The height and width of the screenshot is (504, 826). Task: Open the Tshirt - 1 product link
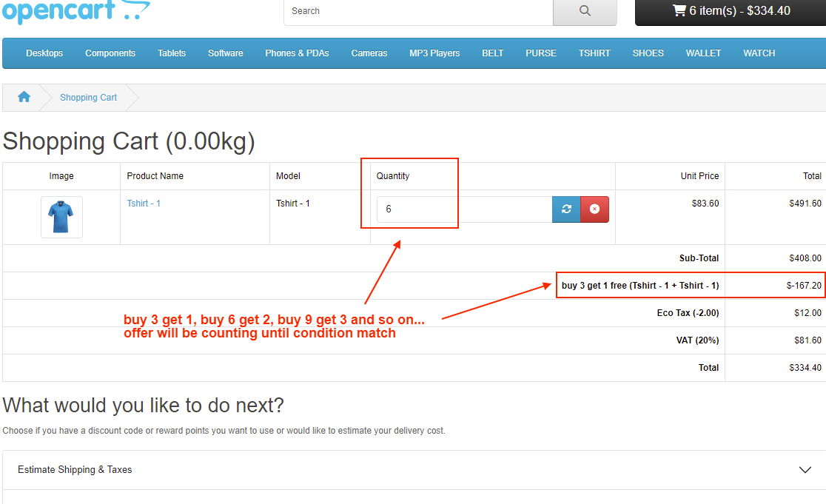144,204
